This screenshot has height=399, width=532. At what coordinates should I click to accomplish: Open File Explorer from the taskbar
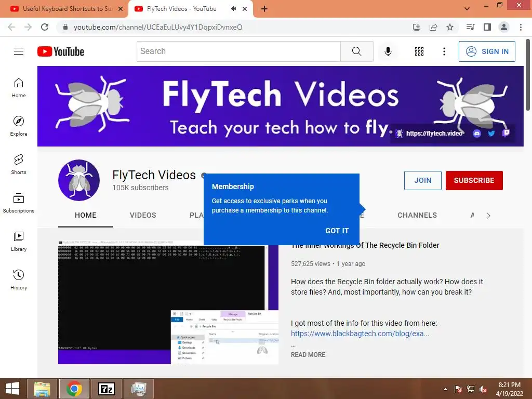click(x=42, y=389)
